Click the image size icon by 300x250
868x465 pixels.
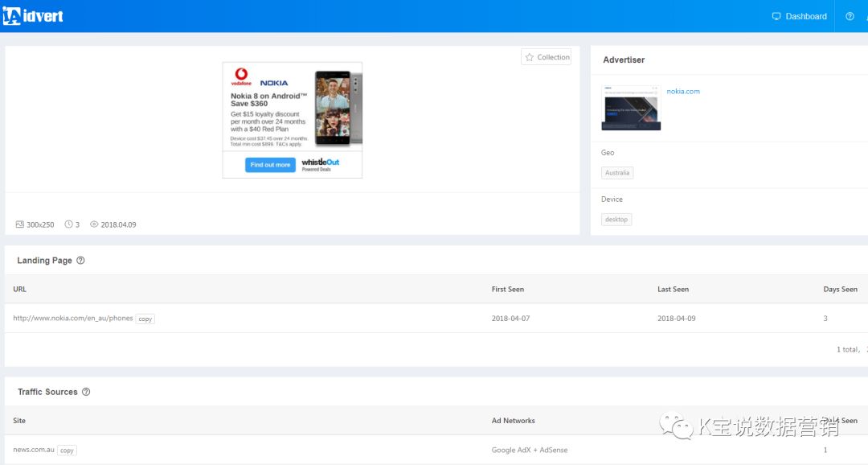pyautogui.click(x=20, y=224)
